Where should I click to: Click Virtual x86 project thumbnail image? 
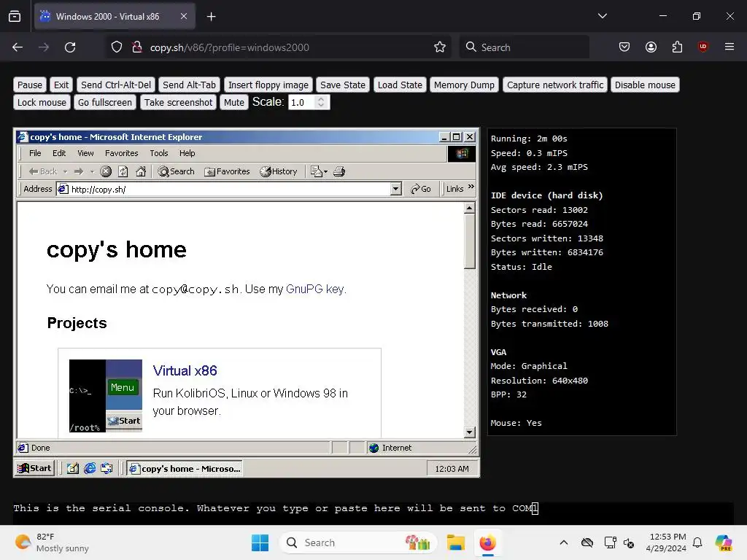point(106,396)
